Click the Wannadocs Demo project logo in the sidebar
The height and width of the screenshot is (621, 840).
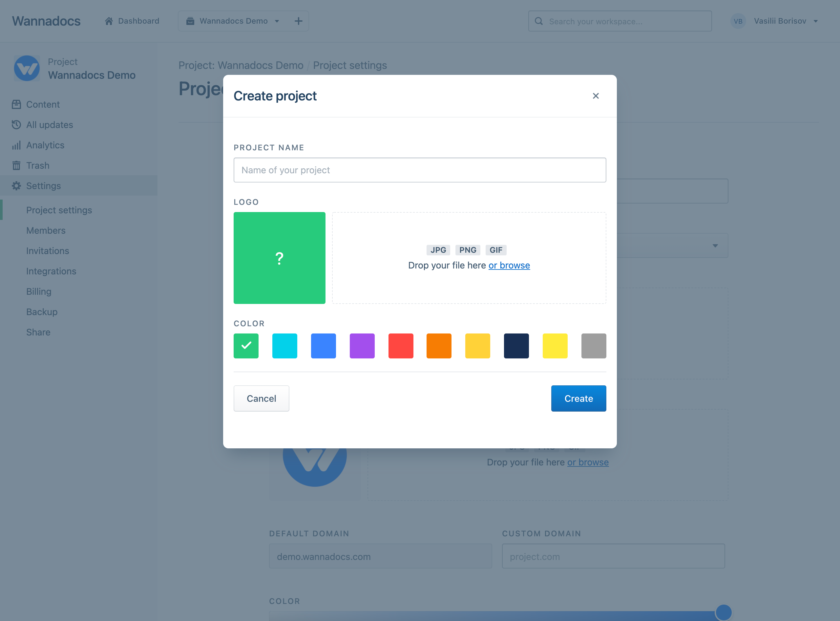[27, 68]
